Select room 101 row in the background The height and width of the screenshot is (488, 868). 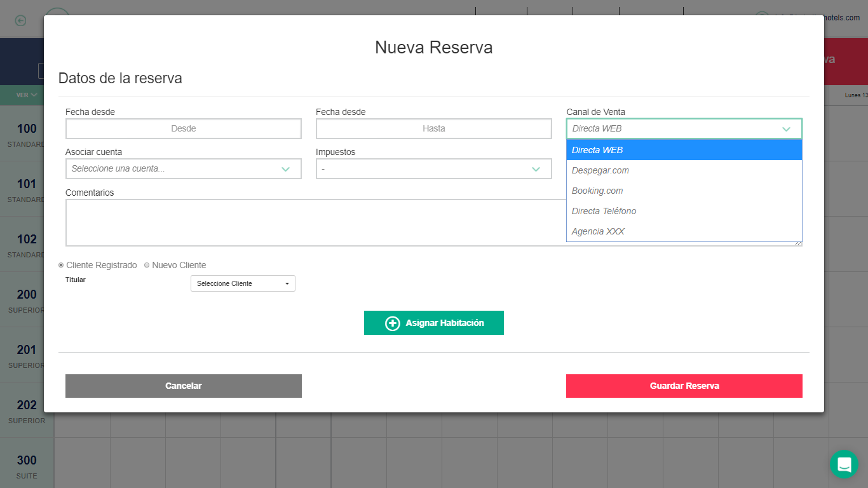[22, 189]
